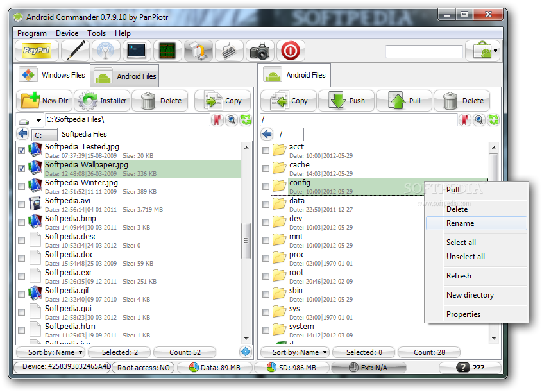Bookmark the Windows path with red flag
The height and width of the screenshot is (392, 542).
[217, 120]
